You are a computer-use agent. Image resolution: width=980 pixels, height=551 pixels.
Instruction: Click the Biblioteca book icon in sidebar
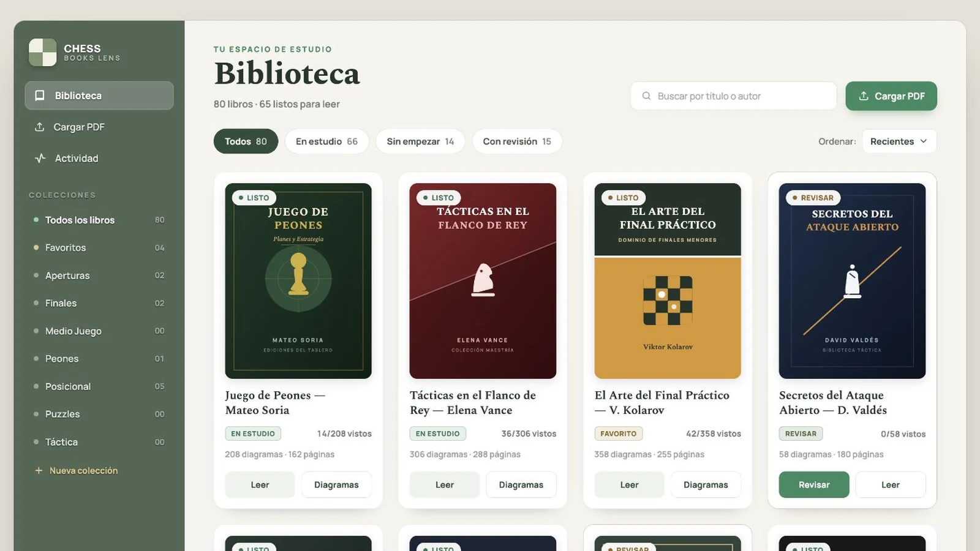[40, 96]
